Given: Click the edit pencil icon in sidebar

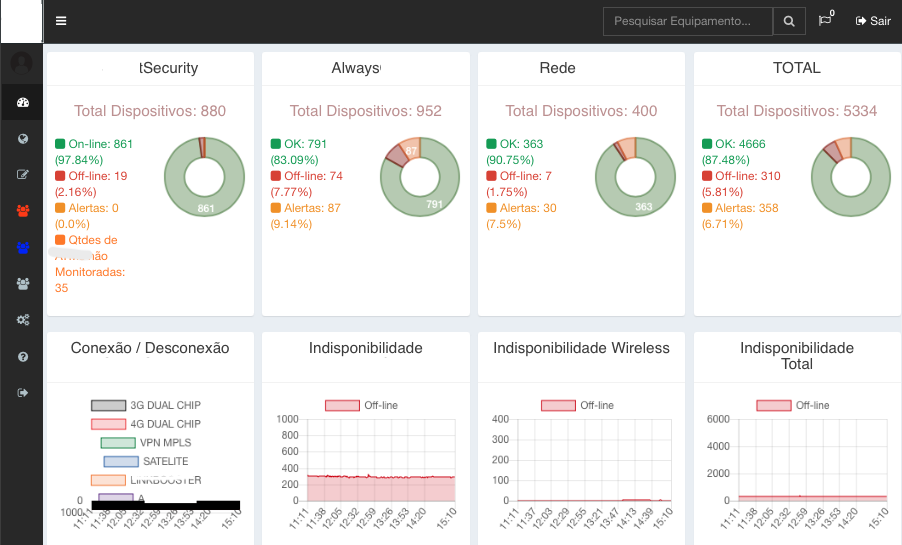Looking at the screenshot, I should coord(22,175).
